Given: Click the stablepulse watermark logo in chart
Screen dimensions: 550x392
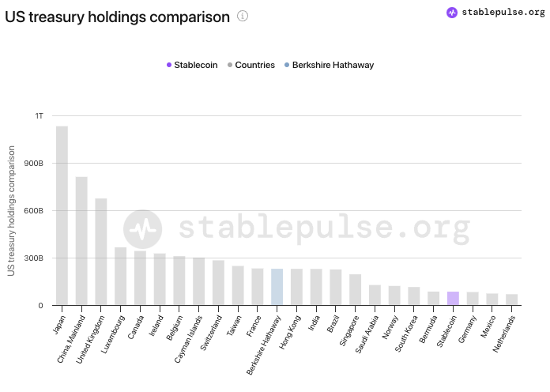Looking at the screenshot, I should [x=143, y=229].
